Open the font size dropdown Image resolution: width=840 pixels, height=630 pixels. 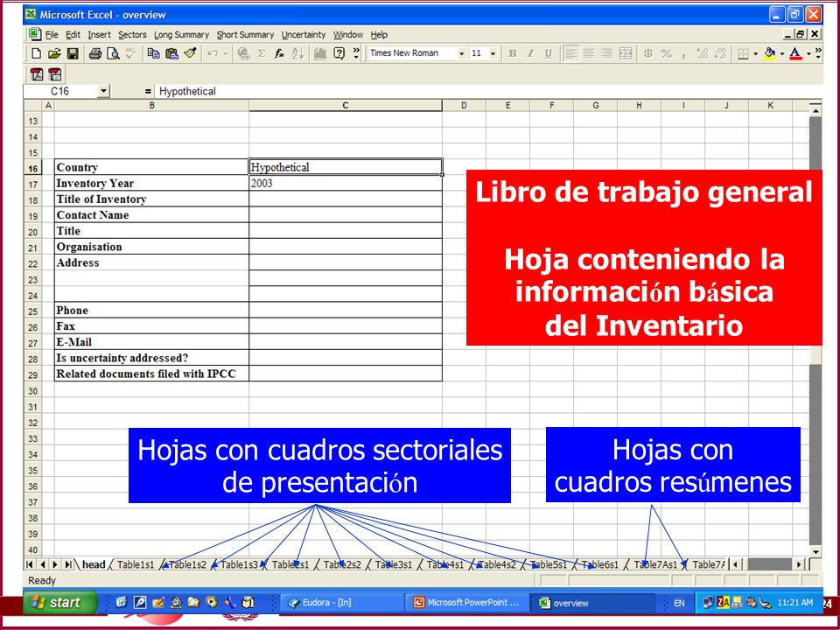[493, 53]
